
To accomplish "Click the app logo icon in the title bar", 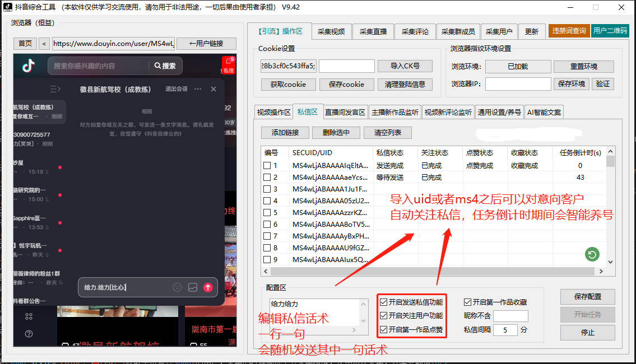I will point(8,7).
